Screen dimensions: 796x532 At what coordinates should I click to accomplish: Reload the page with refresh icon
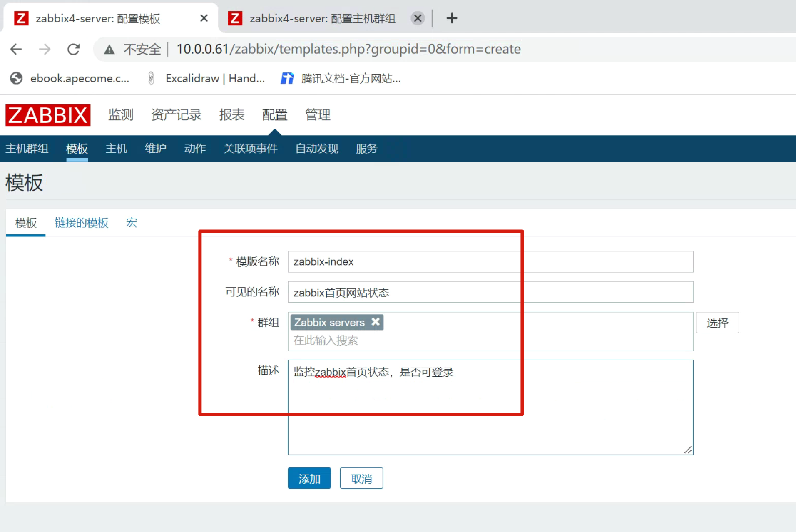(x=74, y=49)
